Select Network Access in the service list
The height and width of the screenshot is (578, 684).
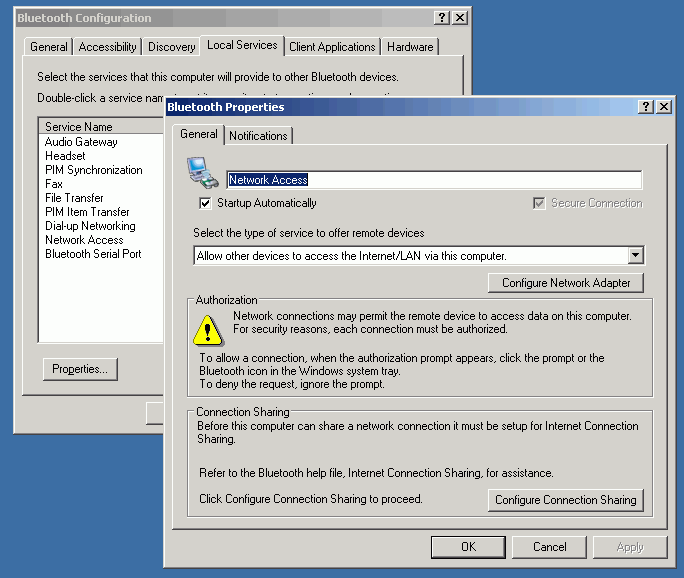click(x=84, y=239)
